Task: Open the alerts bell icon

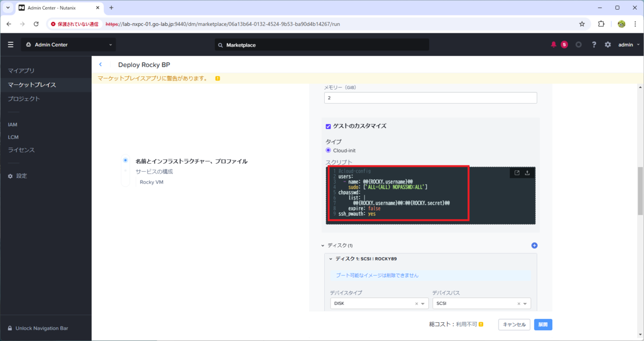Action: click(x=553, y=45)
